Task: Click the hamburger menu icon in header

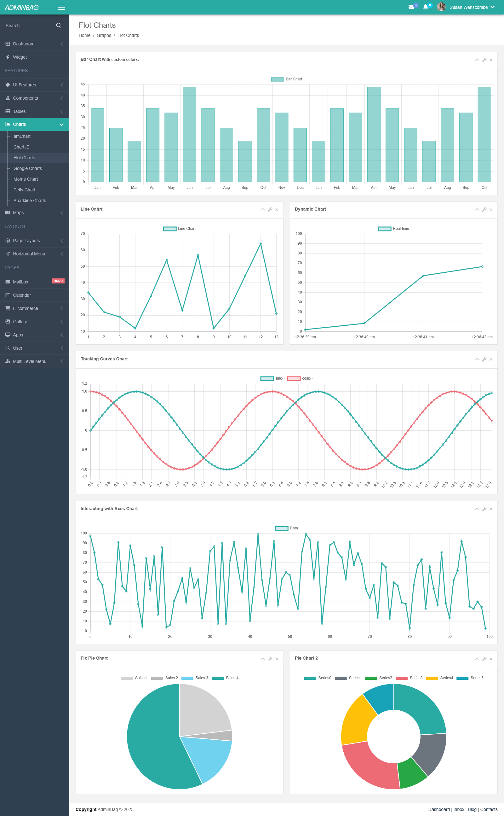Action: tap(62, 7)
